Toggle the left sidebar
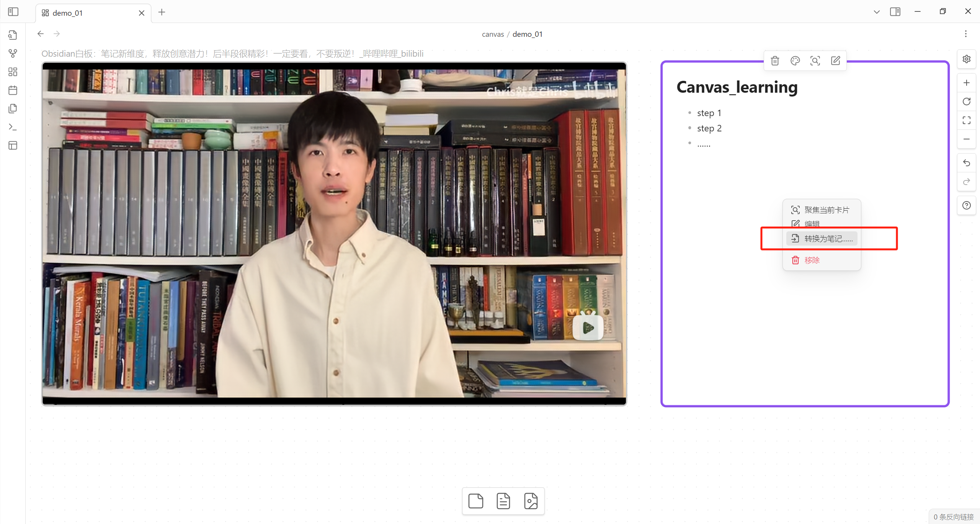Screen dimensions: 980x524 coord(13,12)
